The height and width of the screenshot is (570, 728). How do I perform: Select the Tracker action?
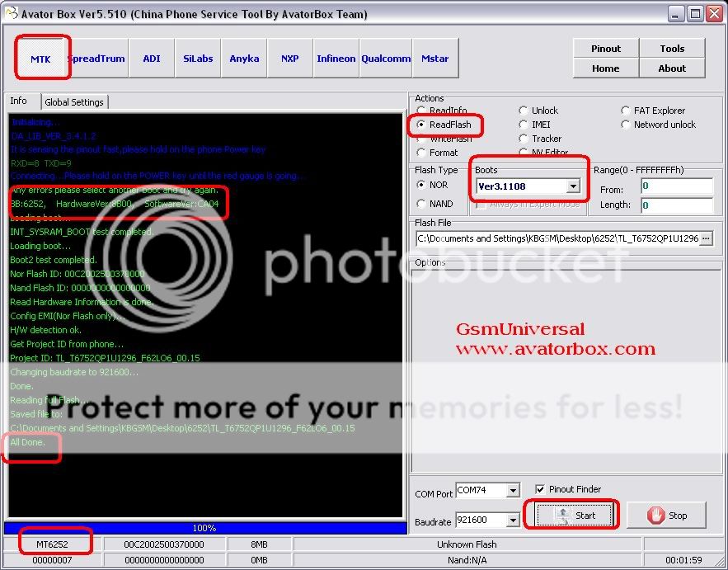(x=540, y=139)
